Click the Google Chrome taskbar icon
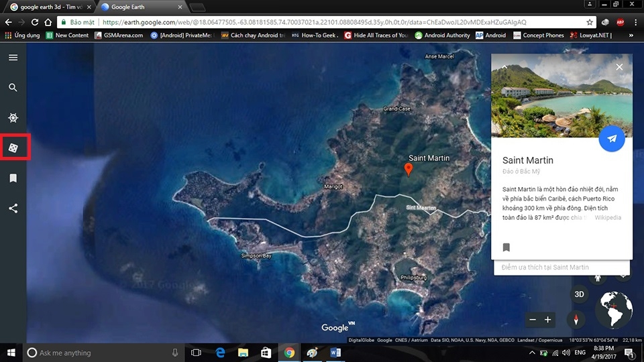 (x=289, y=353)
